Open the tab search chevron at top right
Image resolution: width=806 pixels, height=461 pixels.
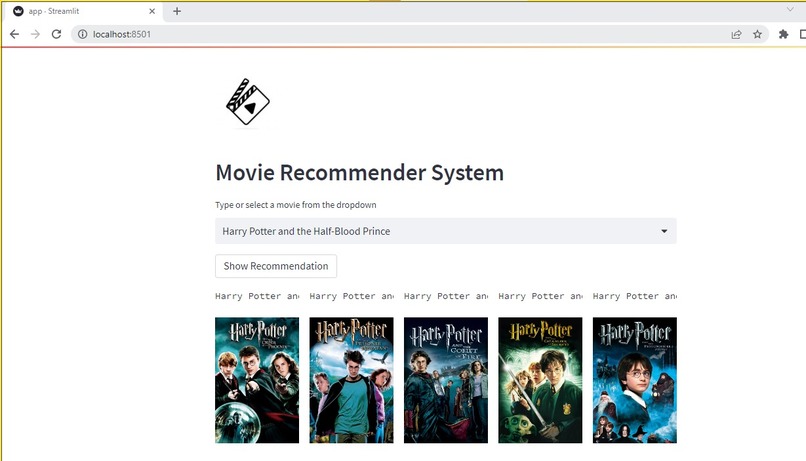tap(790, 9)
